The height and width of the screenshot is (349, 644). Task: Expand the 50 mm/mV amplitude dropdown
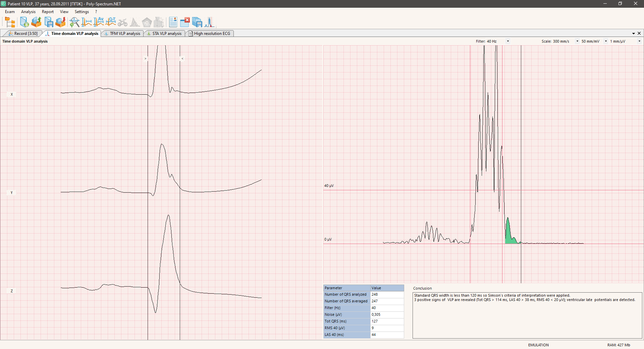click(x=606, y=41)
